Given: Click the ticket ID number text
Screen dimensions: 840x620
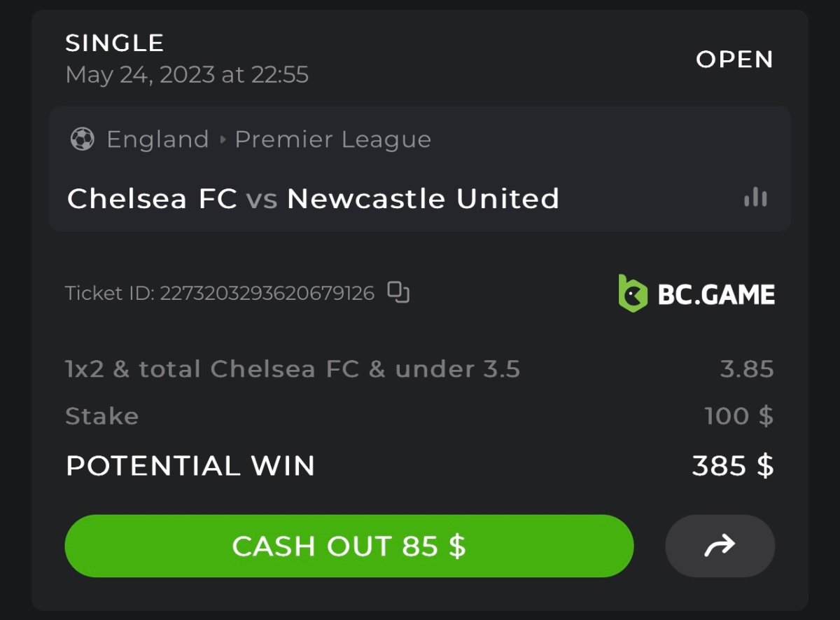Looking at the screenshot, I should (267, 293).
